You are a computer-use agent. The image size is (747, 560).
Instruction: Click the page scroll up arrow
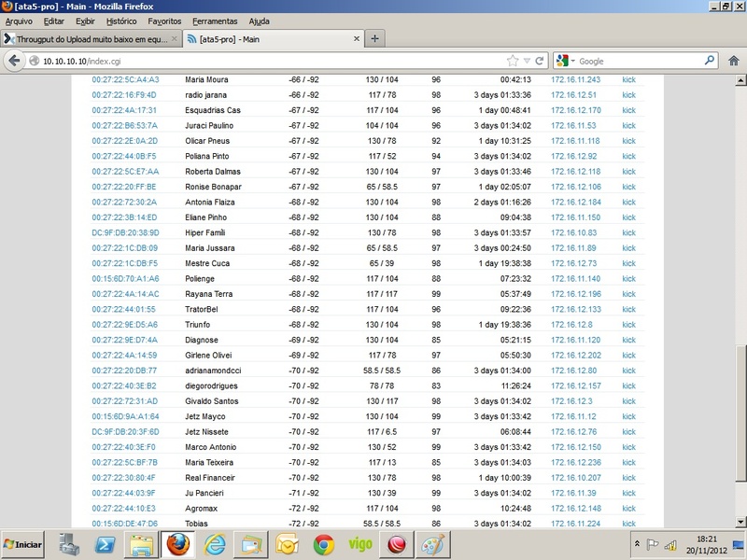pyautogui.click(x=740, y=80)
